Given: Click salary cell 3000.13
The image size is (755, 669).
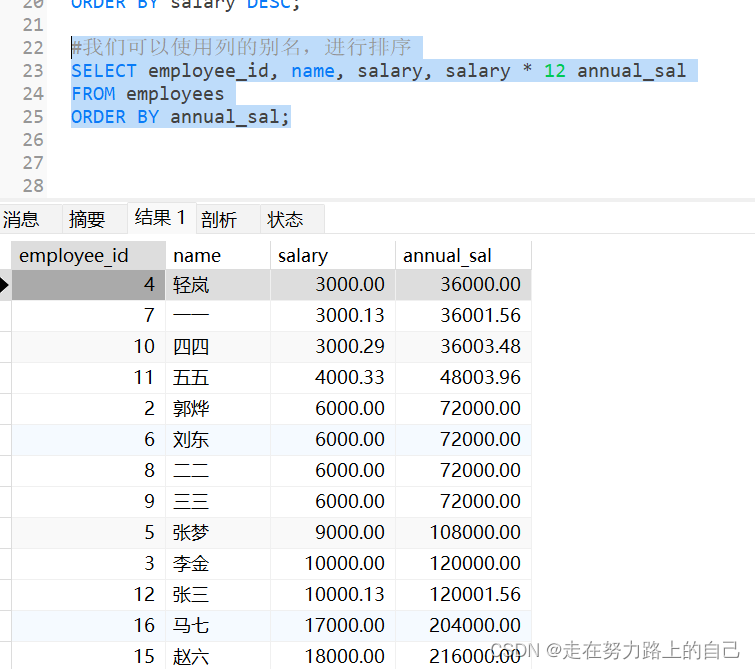Looking at the screenshot, I should [x=333, y=315].
